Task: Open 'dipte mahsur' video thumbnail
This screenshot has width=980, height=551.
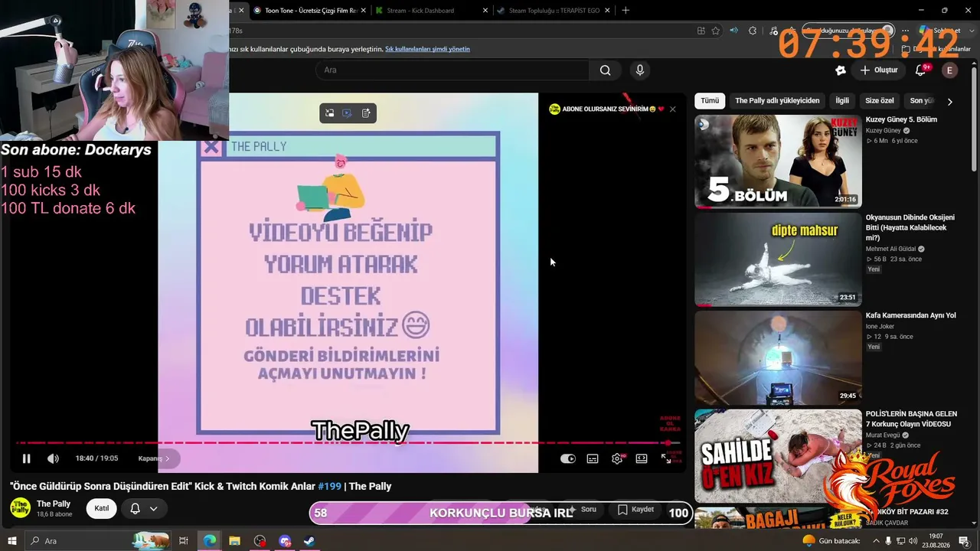Action: coord(778,259)
